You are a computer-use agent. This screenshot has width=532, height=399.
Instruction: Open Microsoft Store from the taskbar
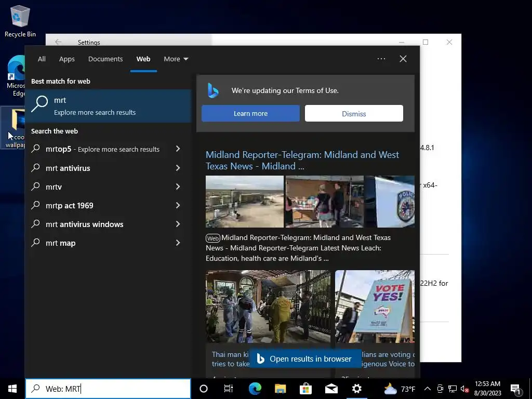tap(305, 389)
